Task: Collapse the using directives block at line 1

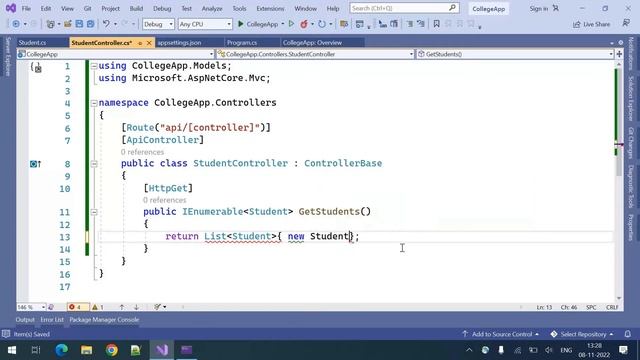Action: coord(94,66)
